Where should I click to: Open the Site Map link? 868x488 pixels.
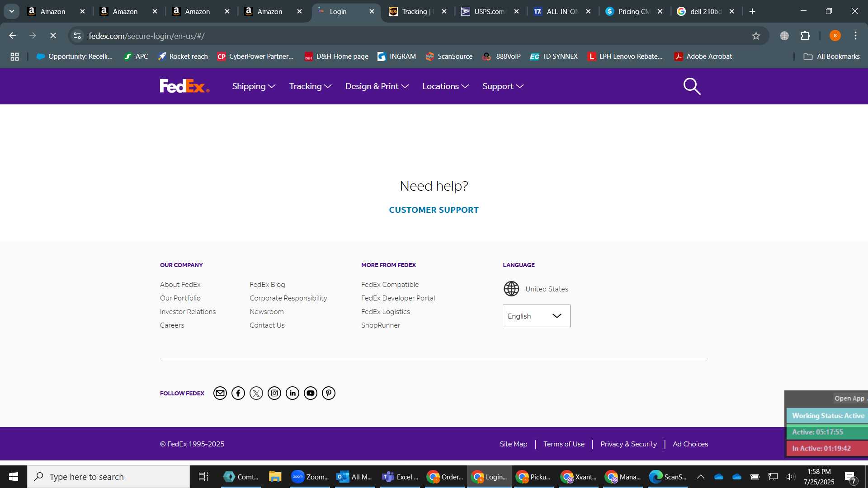(x=513, y=444)
